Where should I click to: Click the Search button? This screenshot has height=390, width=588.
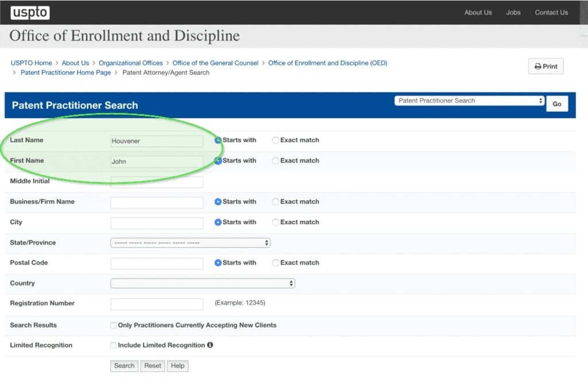124,366
